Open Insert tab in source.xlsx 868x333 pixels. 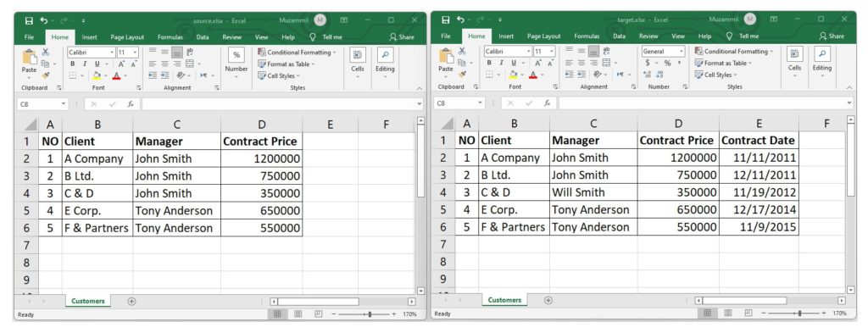[x=89, y=37]
